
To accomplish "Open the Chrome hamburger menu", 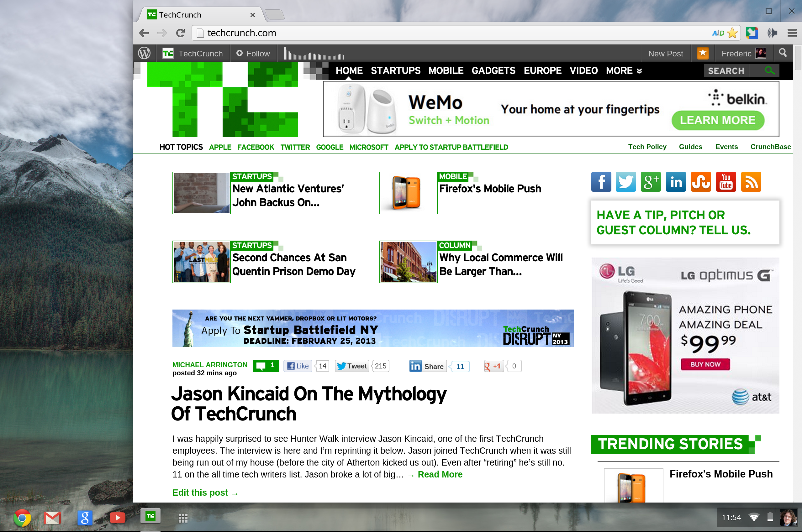I will [x=792, y=33].
